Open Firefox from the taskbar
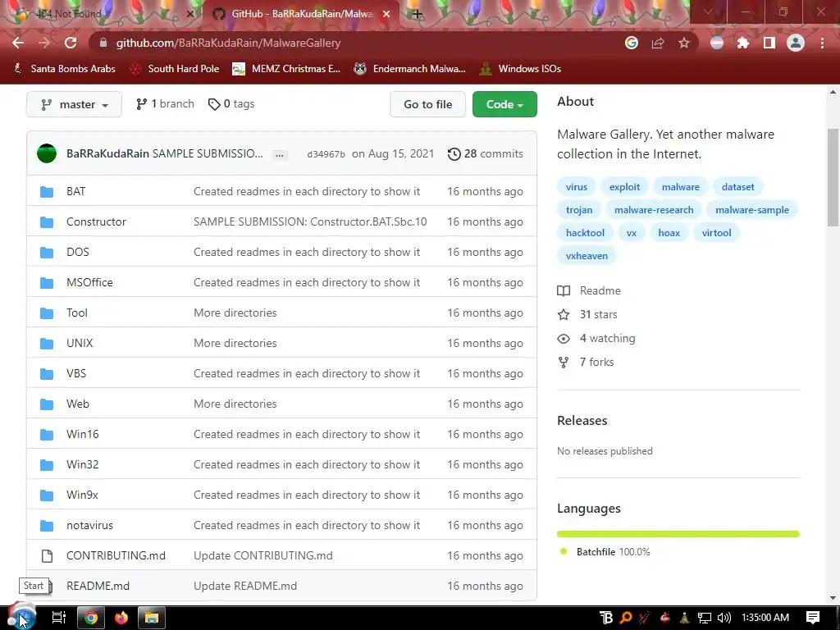Image resolution: width=840 pixels, height=630 pixels. coord(121,618)
